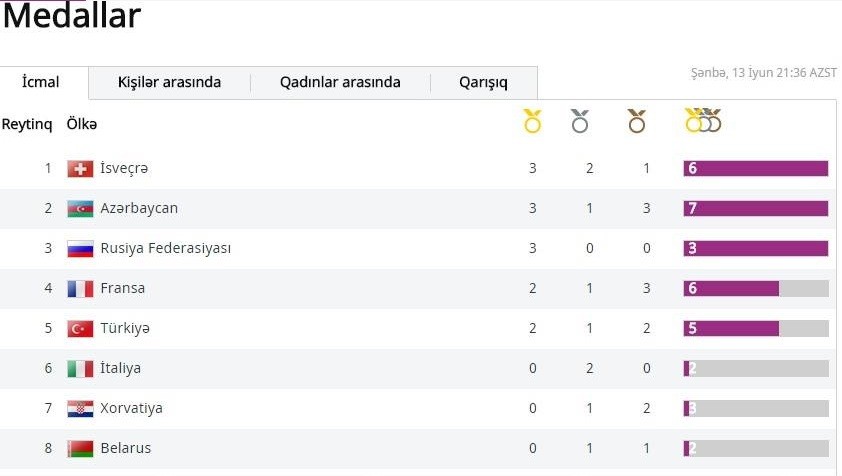Click the silver medal column icon

tap(580, 122)
